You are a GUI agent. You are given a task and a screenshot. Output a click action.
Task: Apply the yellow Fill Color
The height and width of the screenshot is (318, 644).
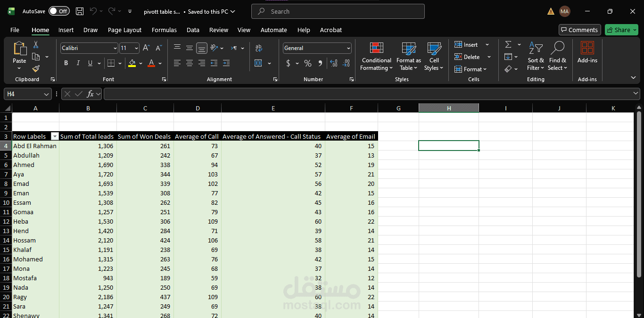click(x=132, y=63)
